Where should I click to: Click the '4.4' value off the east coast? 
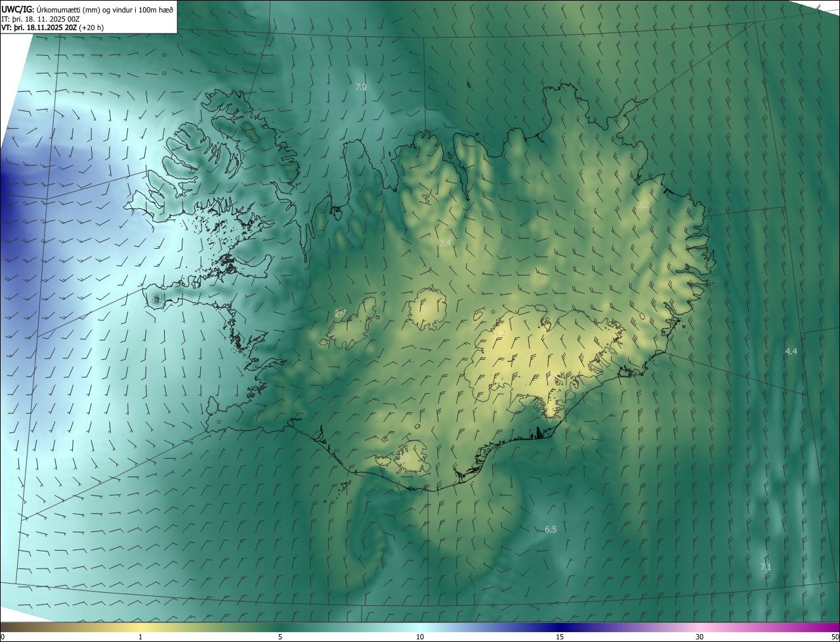coord(791,351)
